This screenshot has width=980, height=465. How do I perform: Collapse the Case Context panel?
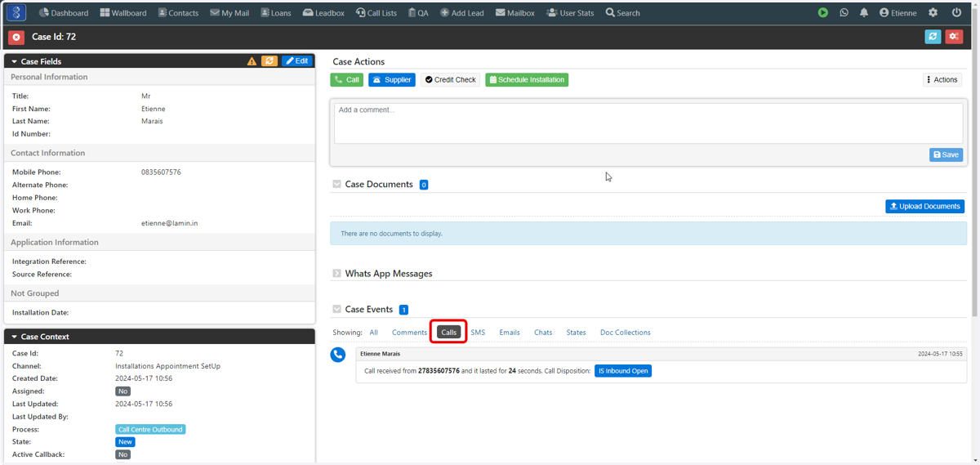point(14,337)
